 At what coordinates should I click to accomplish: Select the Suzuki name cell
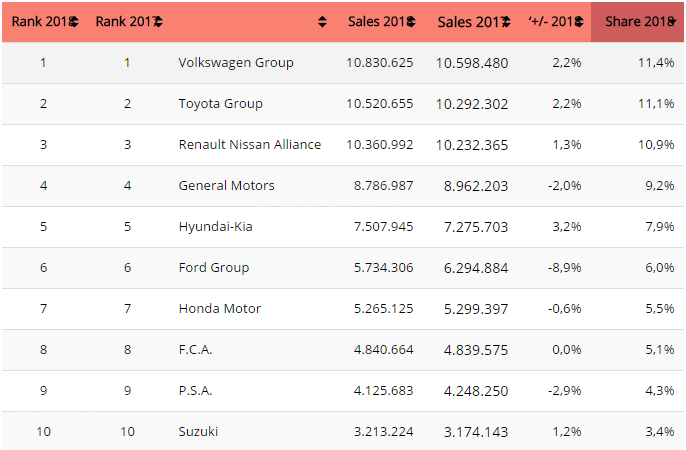[x=198, y=432]
